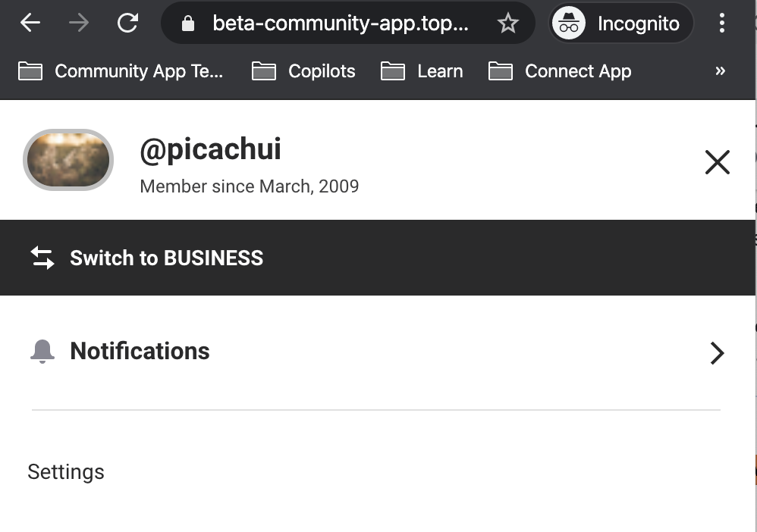
Task: Switch to BUSINESS account
Action: pos(378,258)
